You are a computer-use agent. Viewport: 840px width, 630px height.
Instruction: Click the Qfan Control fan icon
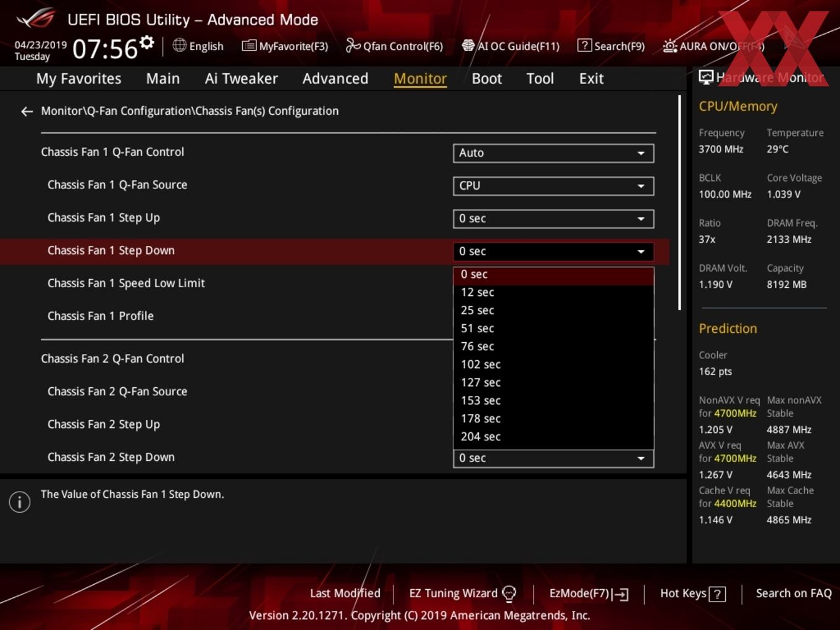(353, 45)
